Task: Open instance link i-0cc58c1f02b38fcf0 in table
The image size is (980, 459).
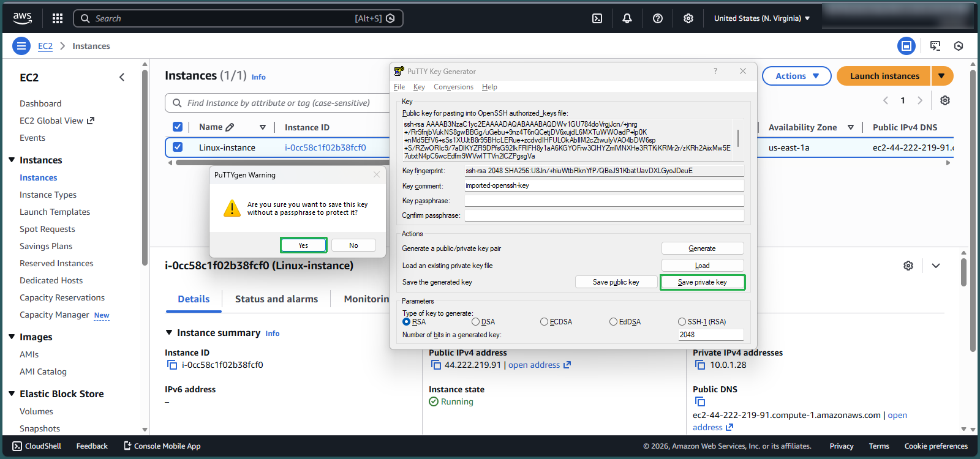Action: click(325, 147)
